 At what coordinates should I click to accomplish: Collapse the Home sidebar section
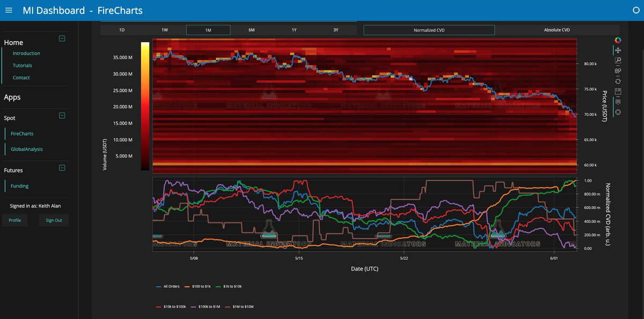point(62,39)
